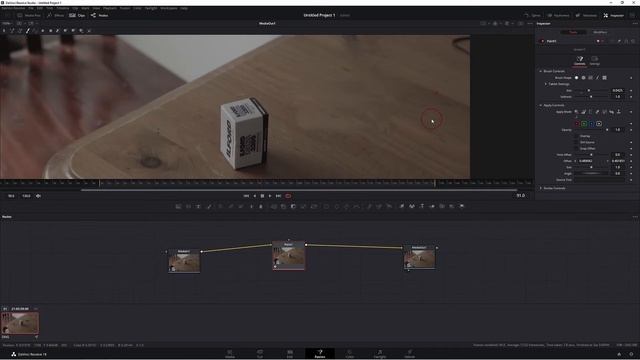
Task: Switch to the Settings tab of Paint1
Action: click(x=595, y=61)
